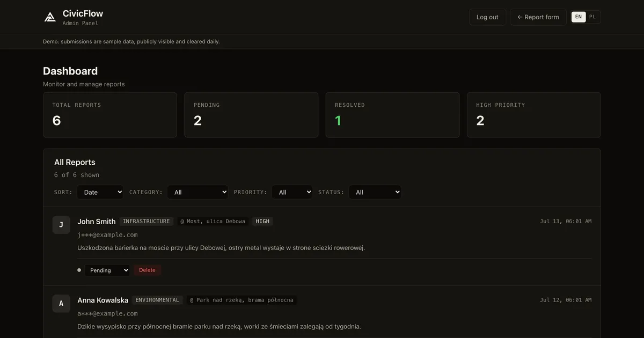
Task: Click the "@ Most, ulica Debowa" location tag
Action: (x=213, y=221)
